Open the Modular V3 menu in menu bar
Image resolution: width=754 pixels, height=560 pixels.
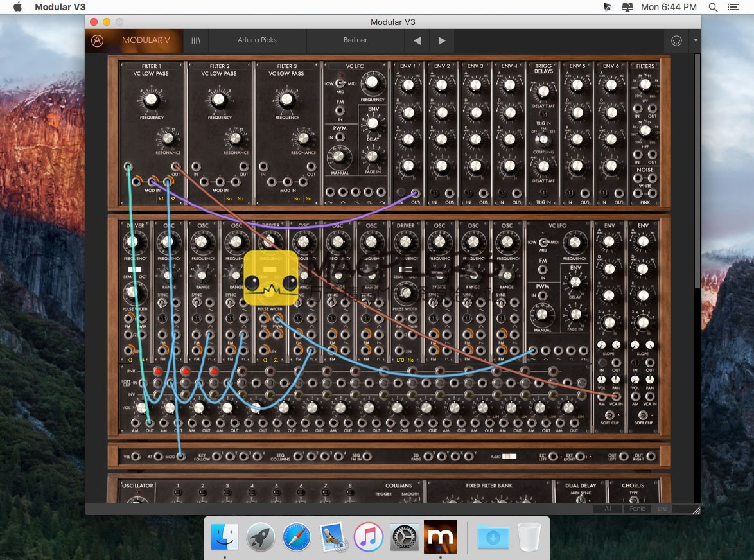pyautogui.click(x=60, y=7)
